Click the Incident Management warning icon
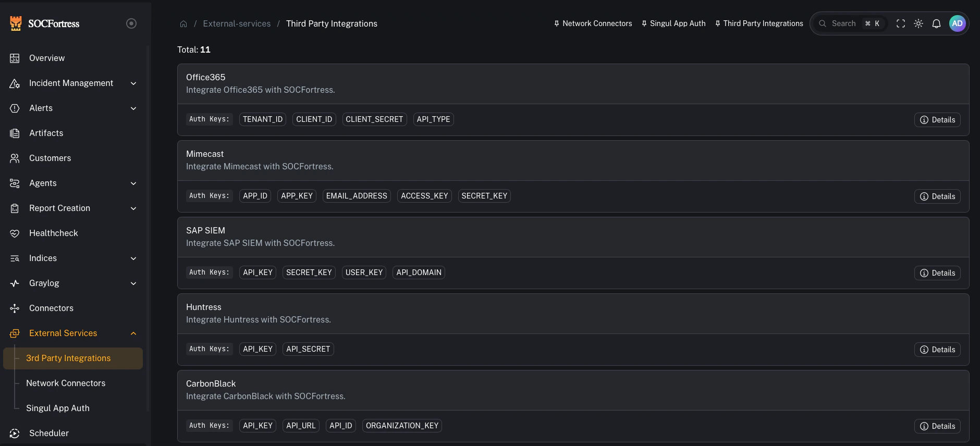980x446 pixels. click(x=15, y=83)
